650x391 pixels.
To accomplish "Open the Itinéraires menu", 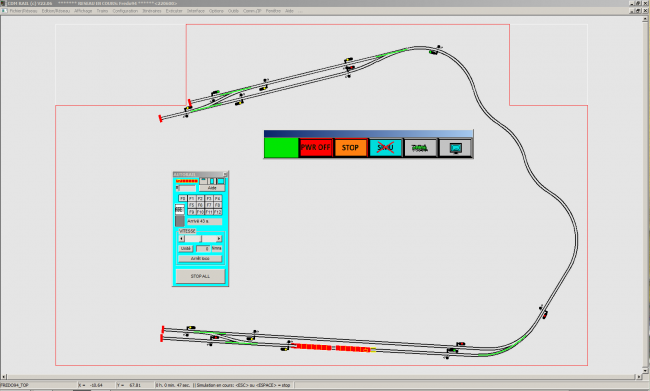I will pyautogui.click(x=152, y=11).
